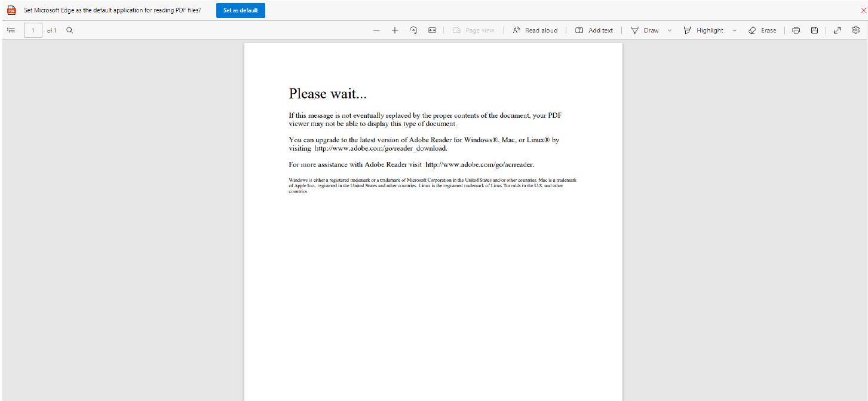This screenshot has width=868, height=401.
Task: Enter full screen mode
Action: tap(837, 30)
